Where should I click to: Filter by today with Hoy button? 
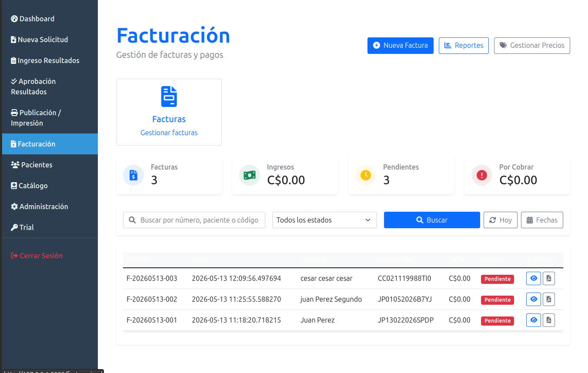point(501,220)
